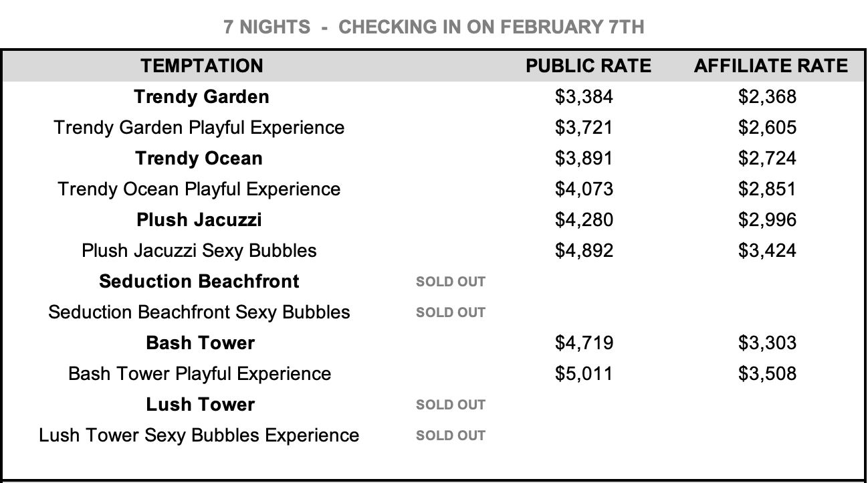Click the Seduction Beachfront room name
The height and width of the screenshot is (483, 868).
pos(199,282)
